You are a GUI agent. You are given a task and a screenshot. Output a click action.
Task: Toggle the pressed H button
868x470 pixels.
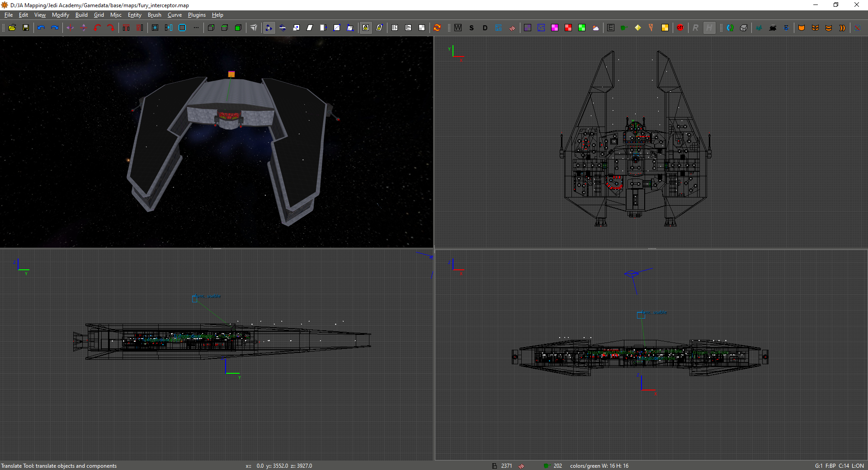tap(709, 28)
